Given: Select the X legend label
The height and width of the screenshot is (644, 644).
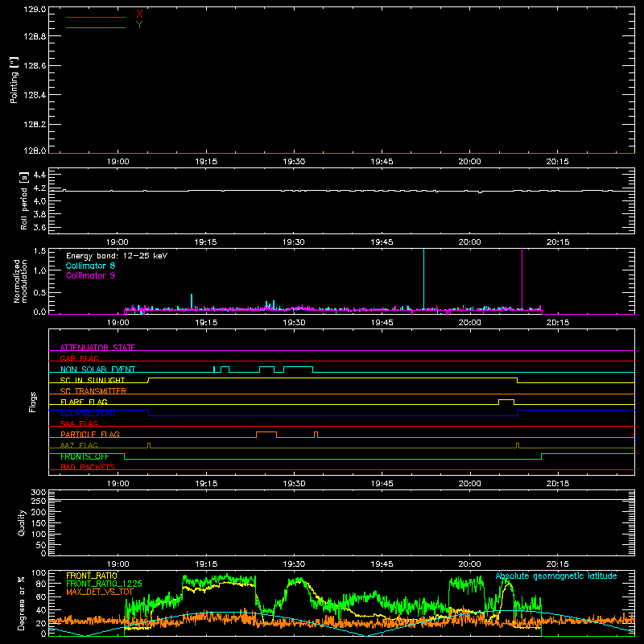Looking at the screenshot, I should click(x=139, y=14).
